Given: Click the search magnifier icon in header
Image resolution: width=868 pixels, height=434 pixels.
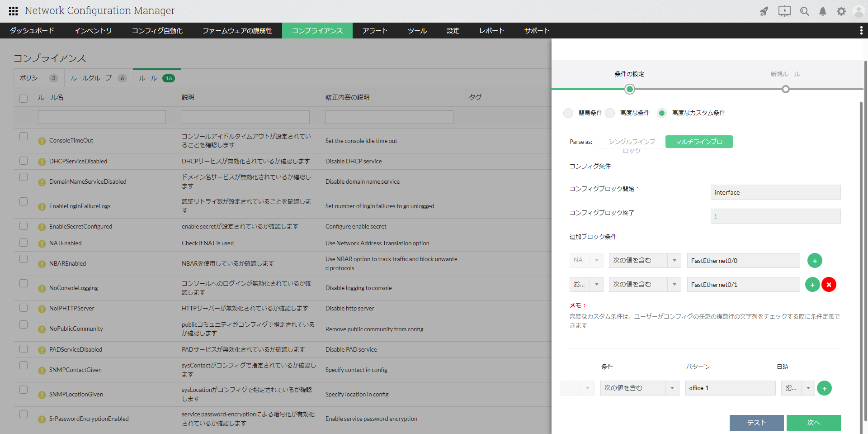Looking at the screenshot, I should 804,11.
